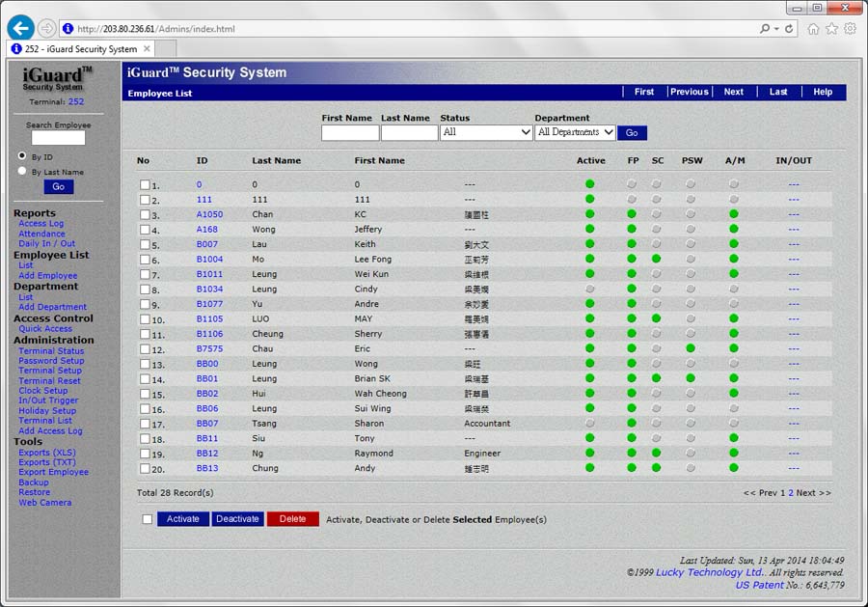868x607 pixels.
Task: Open the All Departments dropdown
Action: pos(575,132)
